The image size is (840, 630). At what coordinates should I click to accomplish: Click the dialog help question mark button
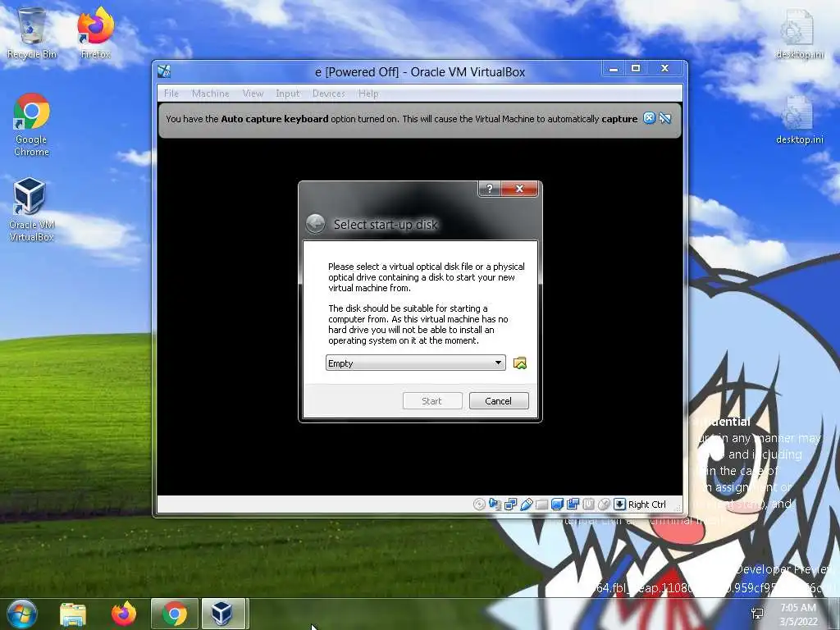(489, 189)
